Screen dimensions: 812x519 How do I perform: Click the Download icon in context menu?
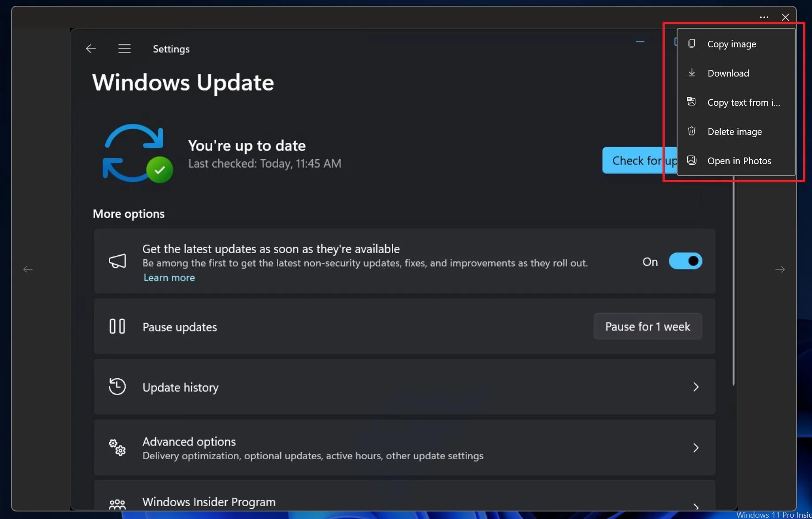pyautogui.click(x=692, y=72)
